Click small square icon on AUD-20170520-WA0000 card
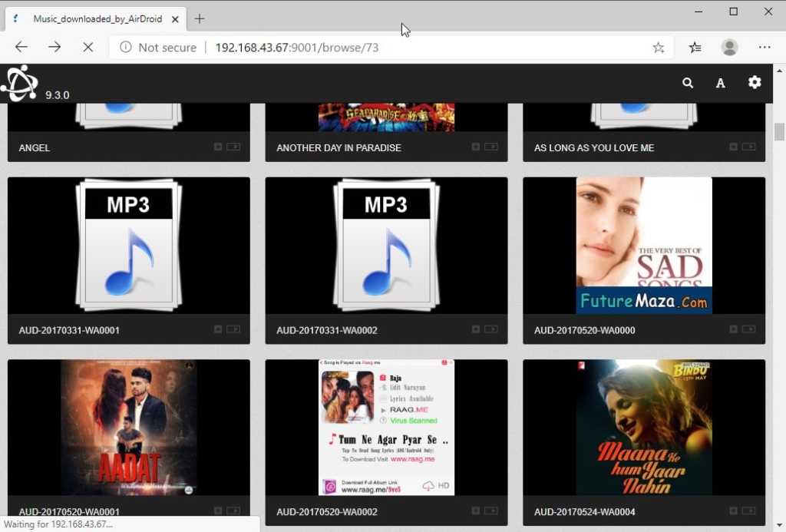 point(733,329)
